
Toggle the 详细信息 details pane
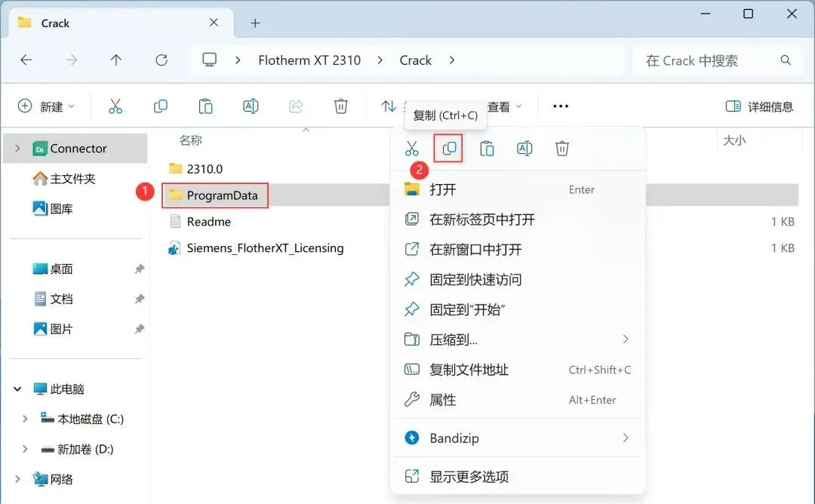tap(759, 106)
